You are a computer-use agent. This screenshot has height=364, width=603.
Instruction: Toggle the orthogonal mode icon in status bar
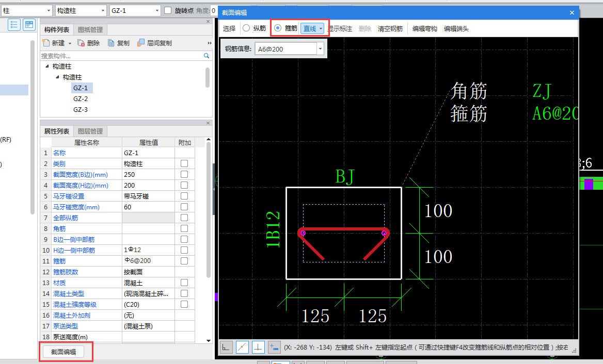(x=226, y=348)
